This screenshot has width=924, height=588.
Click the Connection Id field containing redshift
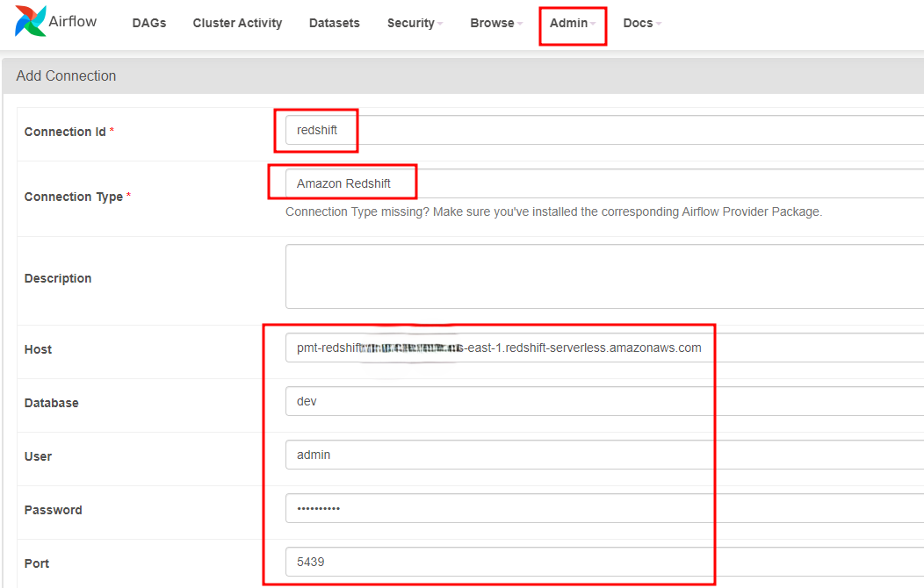click(604, 130)
